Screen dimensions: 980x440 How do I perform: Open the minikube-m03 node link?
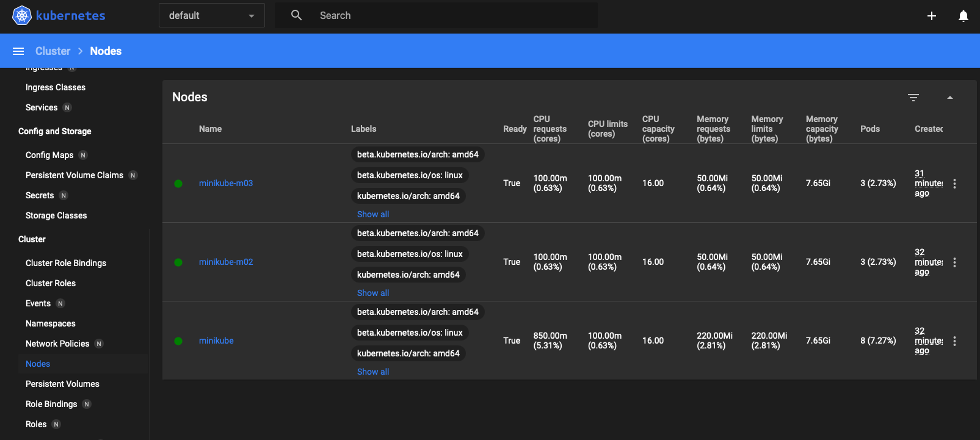pyautogui.click(x=226, y=183)
